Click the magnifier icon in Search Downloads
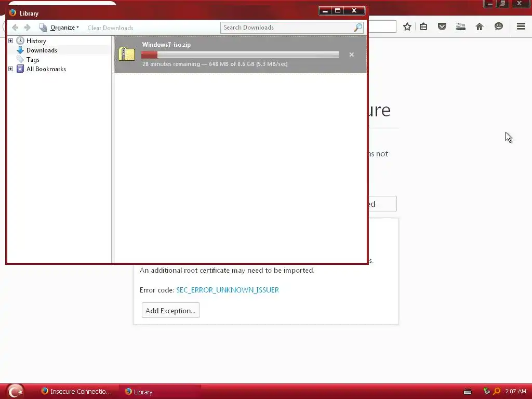Screen dimensions: 532x399 pyautogui.click(x=358, y=28)
